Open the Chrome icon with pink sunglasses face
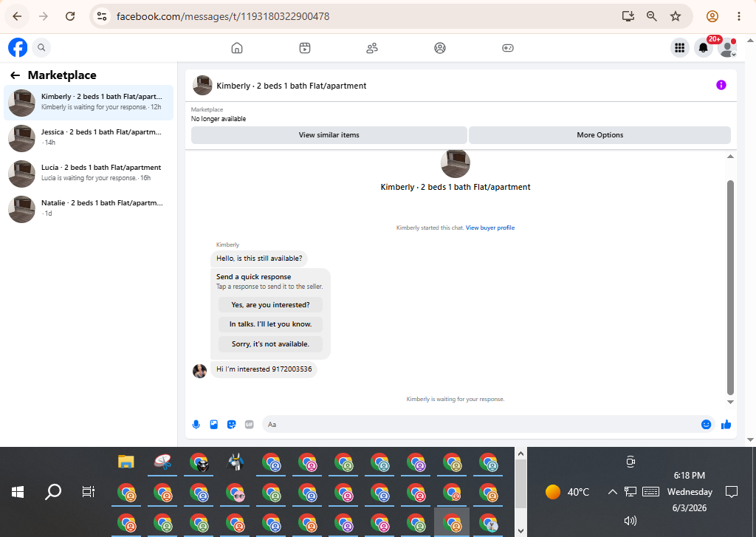The width and height of the screenshot is (756, 537). [236, 493]
